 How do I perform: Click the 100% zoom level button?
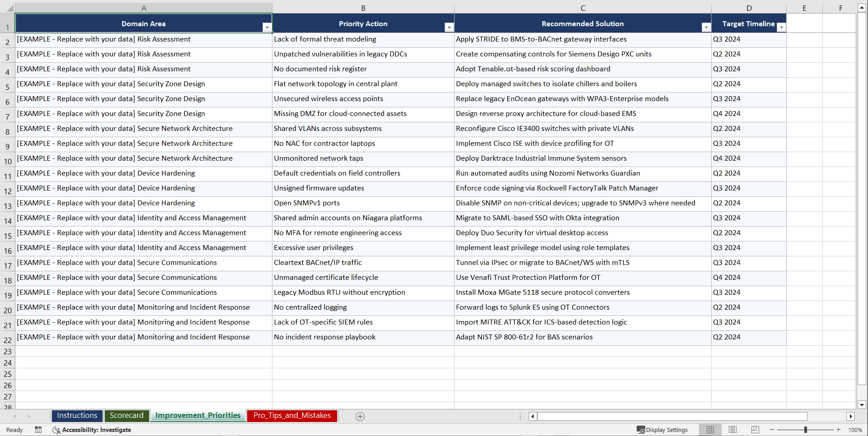[855, 430]
